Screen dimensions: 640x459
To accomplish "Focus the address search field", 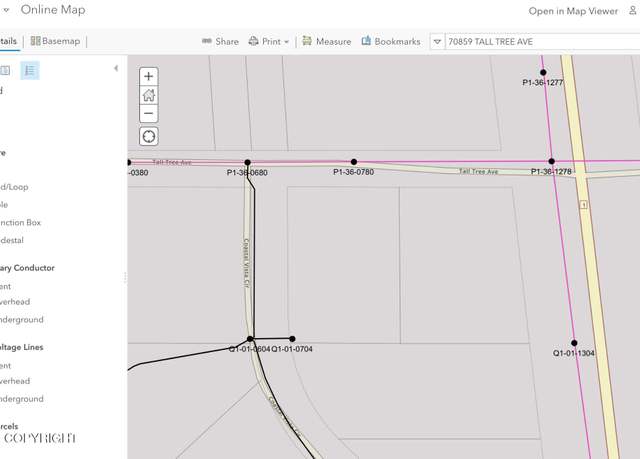I will click(542, 42).
